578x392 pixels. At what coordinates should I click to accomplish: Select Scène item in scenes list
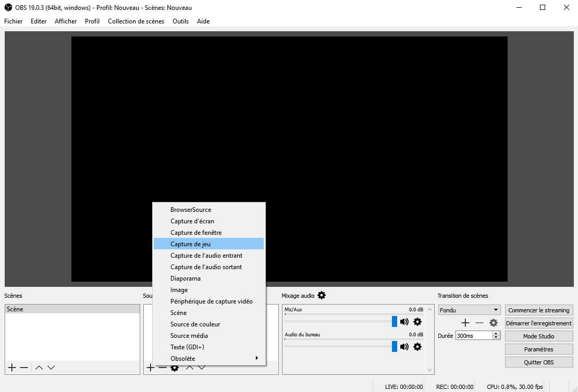[72, 309]
